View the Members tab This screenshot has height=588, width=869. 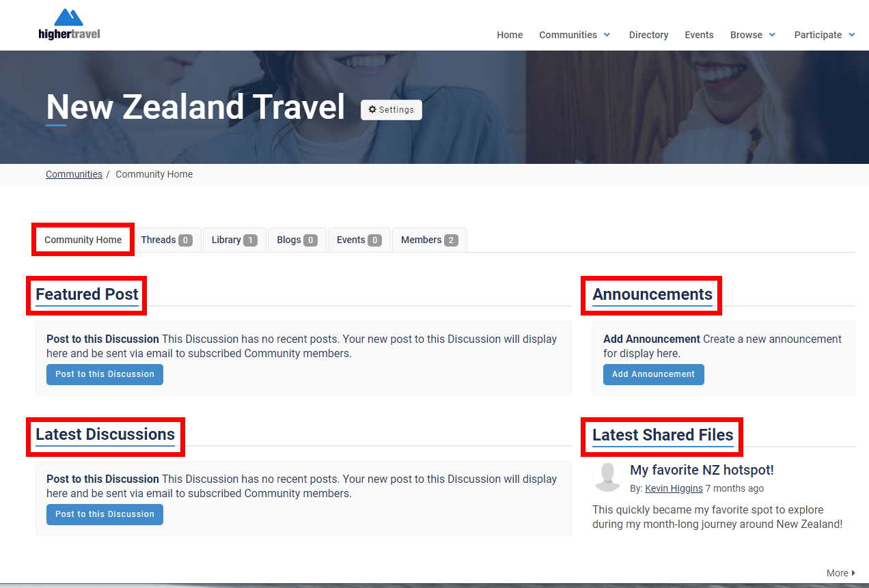click(x=429, y=240)
